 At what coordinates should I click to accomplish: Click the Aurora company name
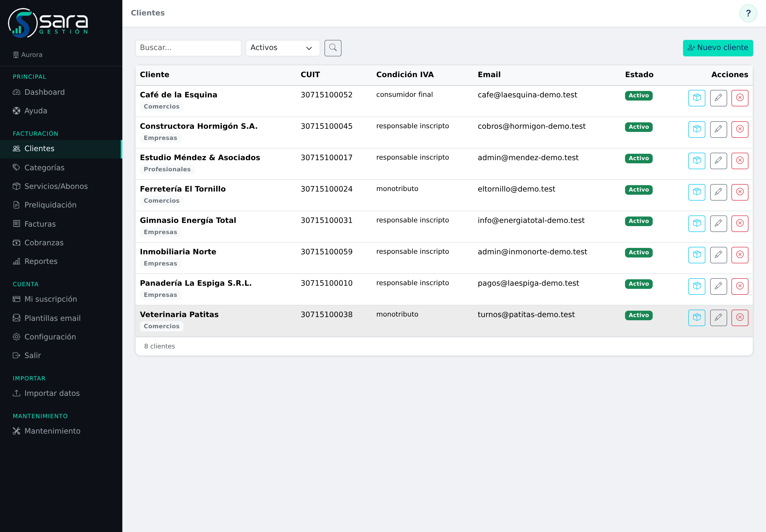32,55
